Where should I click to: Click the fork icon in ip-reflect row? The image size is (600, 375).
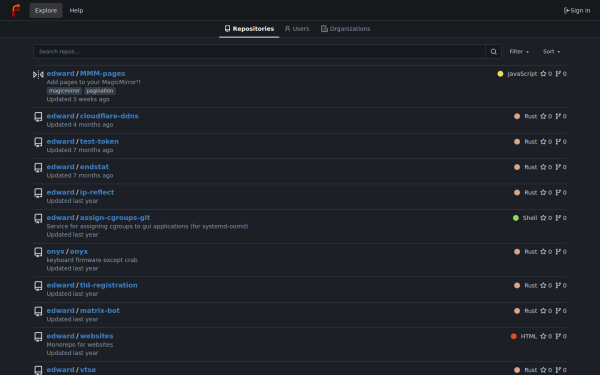click(x=558, y=192)
